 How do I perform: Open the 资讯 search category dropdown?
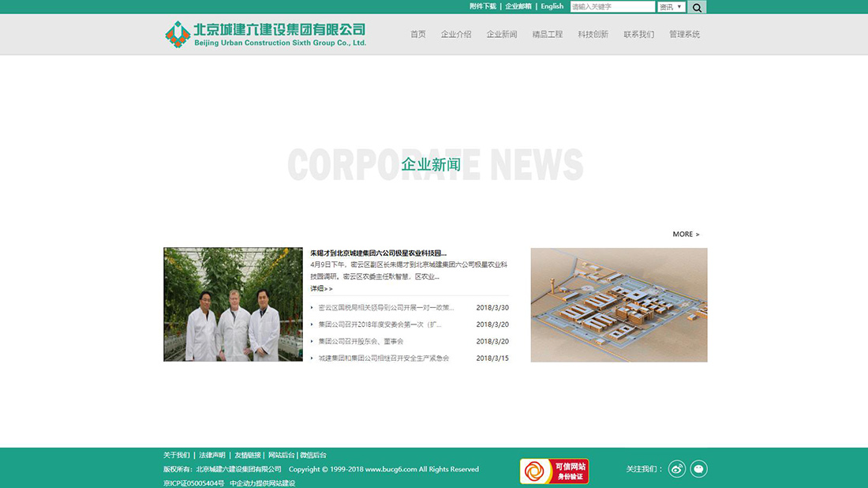pos(672,6)
